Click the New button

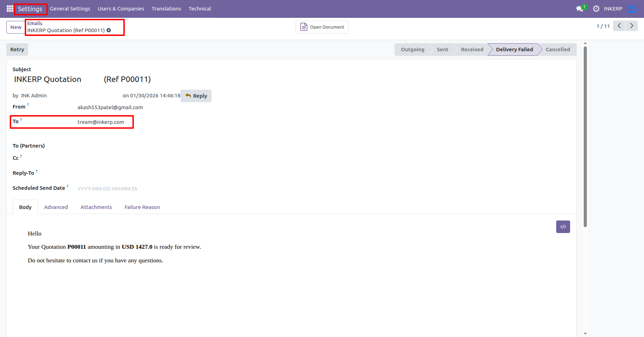(x=16, y=27)
